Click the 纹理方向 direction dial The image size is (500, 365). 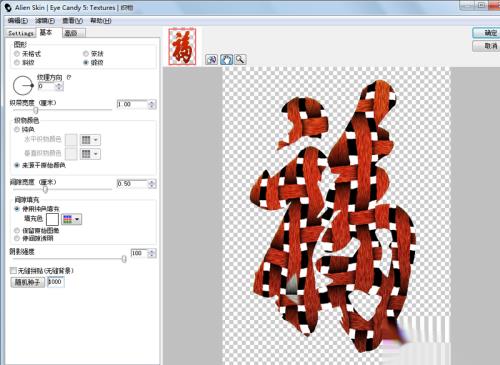pos(23,85)
